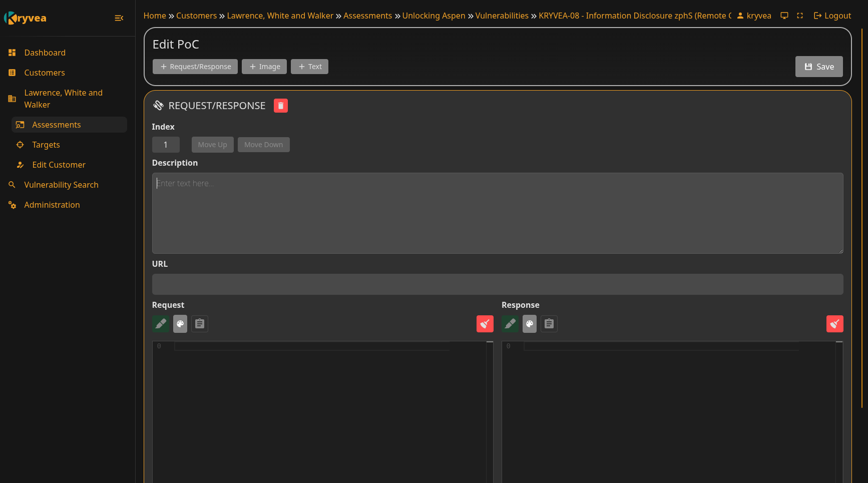Expand Lawrence, White and Walker sidebar entry
The image size is (868, 483).
tap(63, 99)
